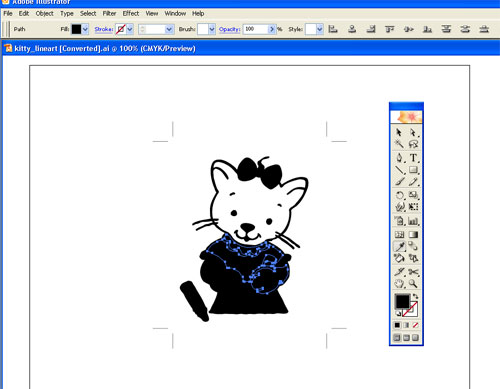Open the Brush dropdown

[212, 29]
